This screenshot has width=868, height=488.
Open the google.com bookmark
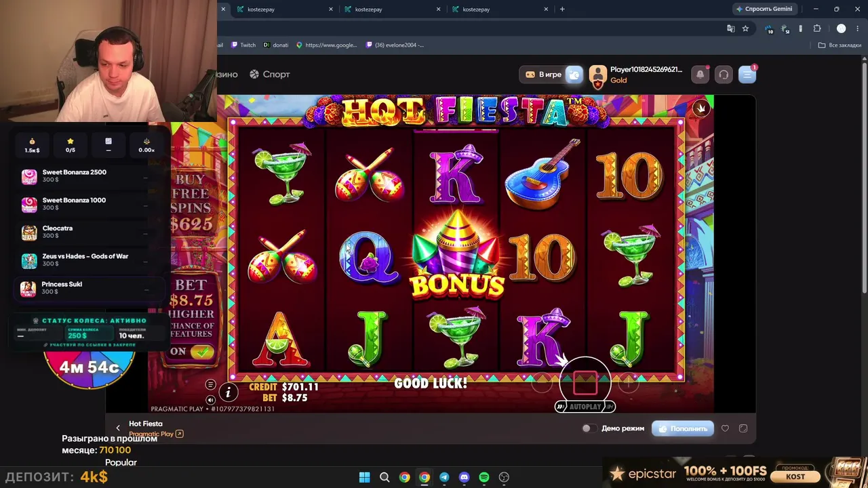point(326,45)
